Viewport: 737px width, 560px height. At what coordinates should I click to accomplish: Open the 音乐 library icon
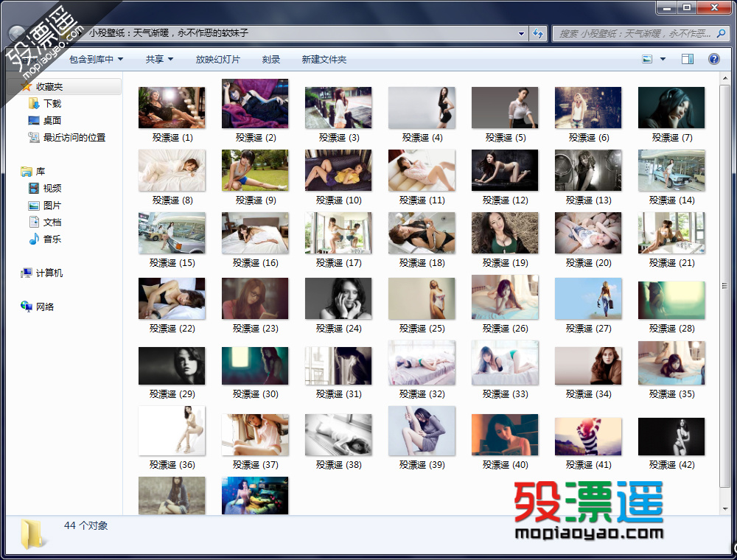point(33,239)
